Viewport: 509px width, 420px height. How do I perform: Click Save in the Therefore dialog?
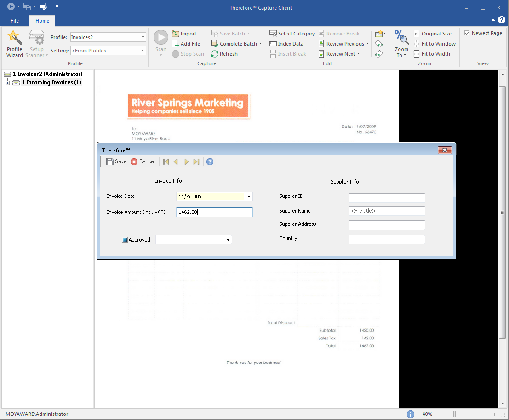116,161
